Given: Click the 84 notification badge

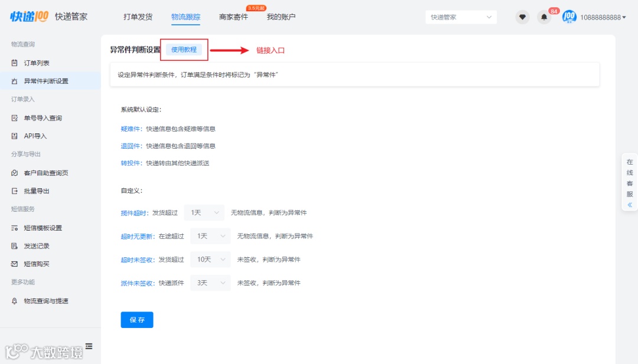Looking at the screenshot, I should coord(554,11).
